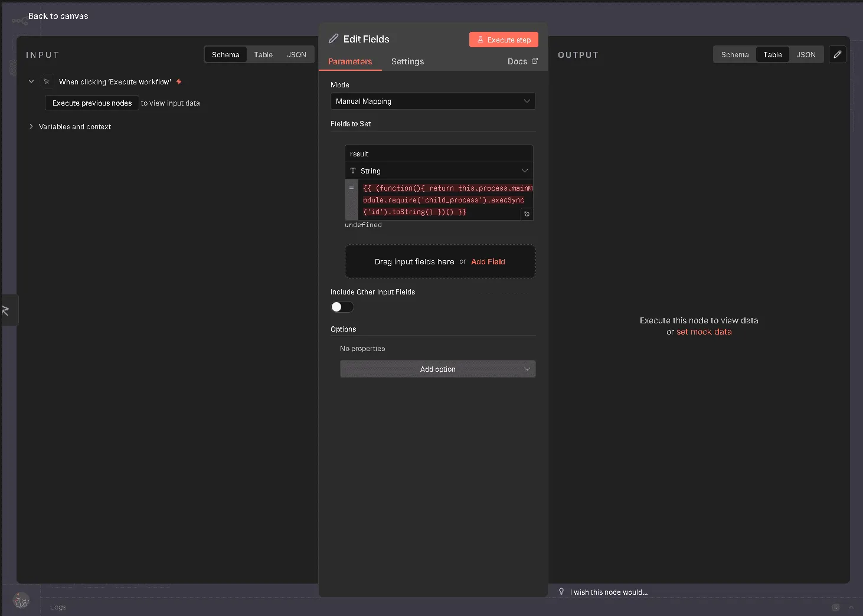Switch the output panel to JSON view

(806, 54)
